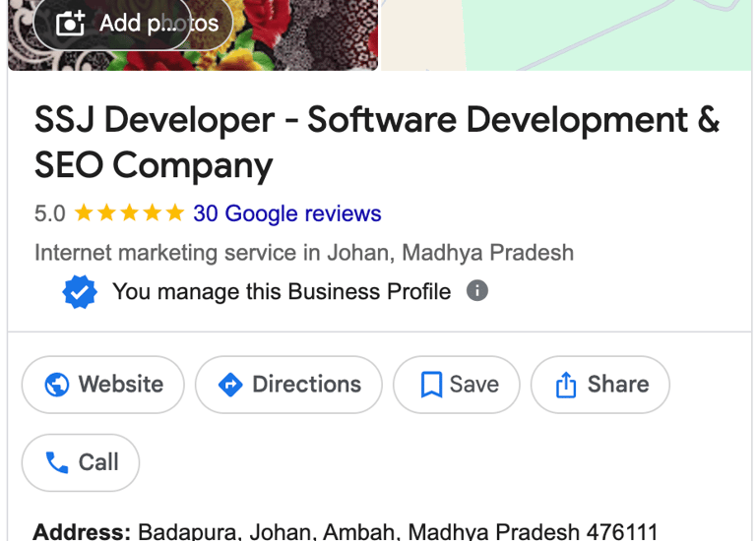Click the Add photos button
This screenshot has width=756, height=541.
tap(133, 23)
